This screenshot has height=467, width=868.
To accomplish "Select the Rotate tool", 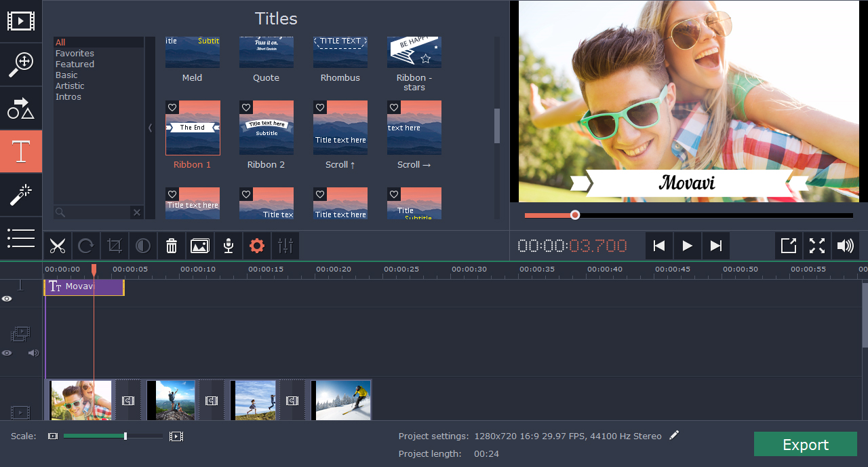I will click(86, 246).
